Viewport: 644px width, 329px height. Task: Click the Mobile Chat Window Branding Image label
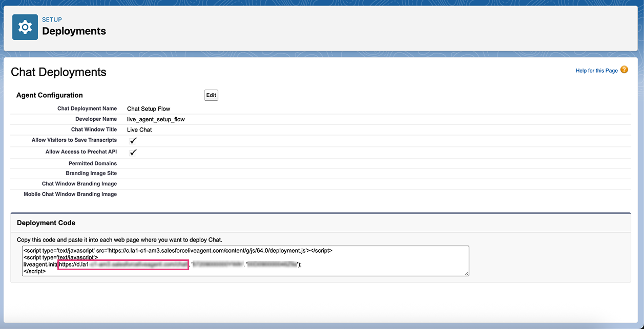point(70,194)
